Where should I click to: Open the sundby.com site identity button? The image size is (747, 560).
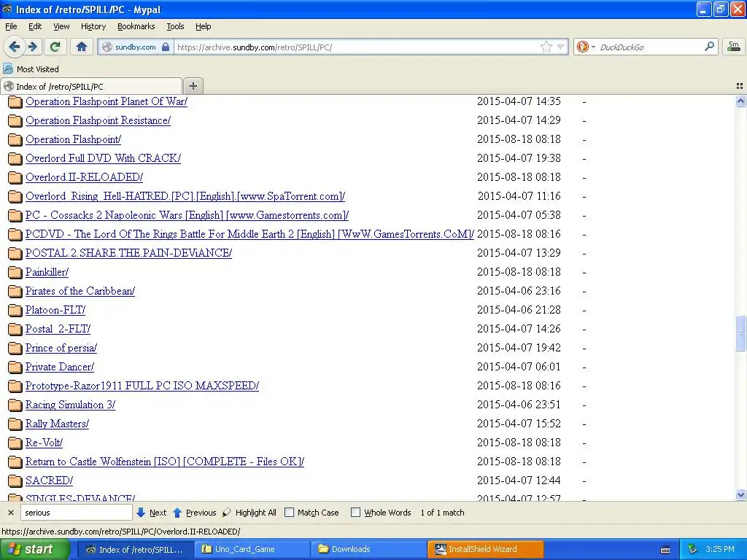pyautogui.click(x=136, y=47)
